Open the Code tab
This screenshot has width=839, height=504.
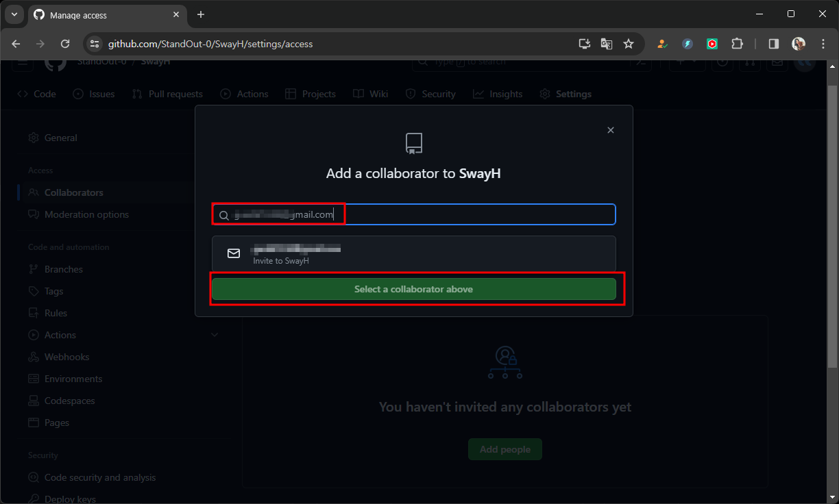37,94
